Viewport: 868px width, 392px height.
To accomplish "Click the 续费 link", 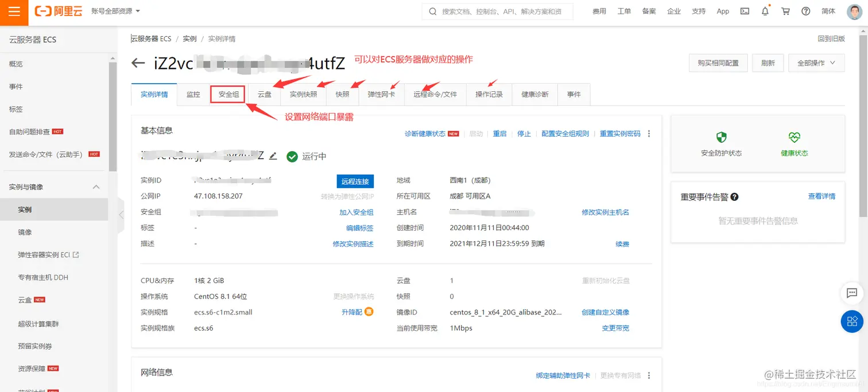I will [x=622, y=244].
